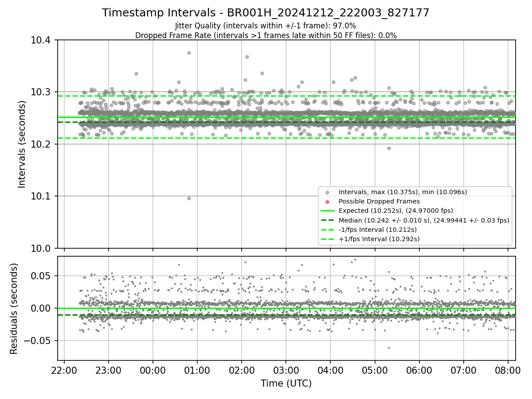Click the gray dot marker for Intervals in legend
Viewport: 532px width, 399px height.
pos(327,192)
